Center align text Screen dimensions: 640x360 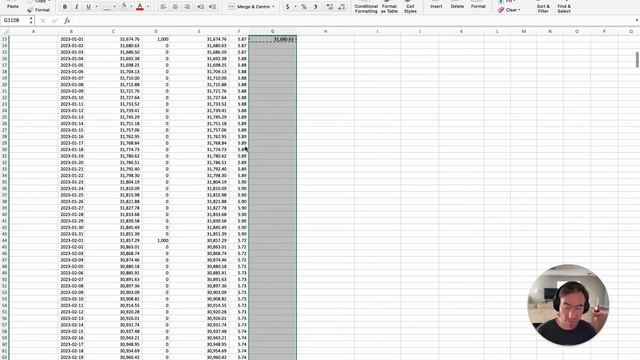click(x=175, y=7)
